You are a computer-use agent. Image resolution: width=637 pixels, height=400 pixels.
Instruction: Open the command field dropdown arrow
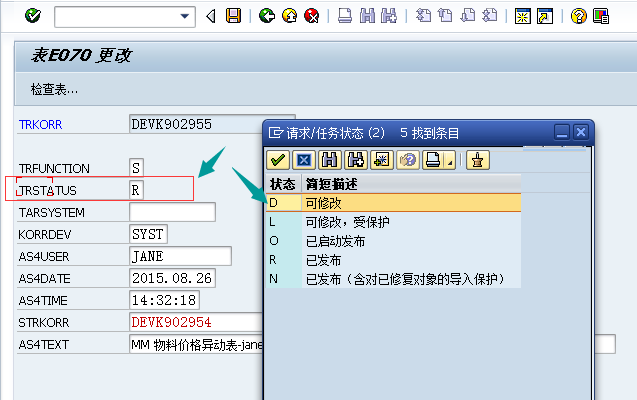pos(184,17)
